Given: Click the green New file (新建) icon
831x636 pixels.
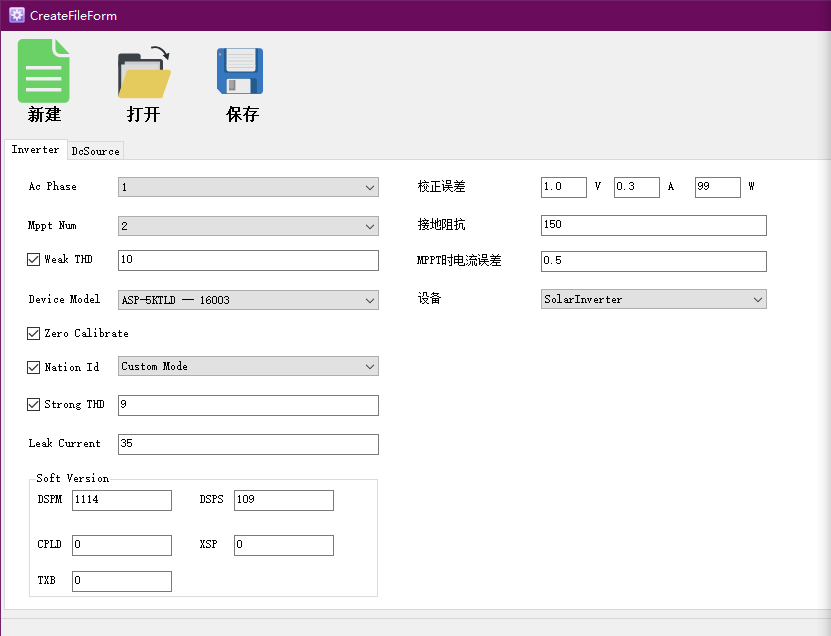Looking at the screenshot, I should (44, 71).
